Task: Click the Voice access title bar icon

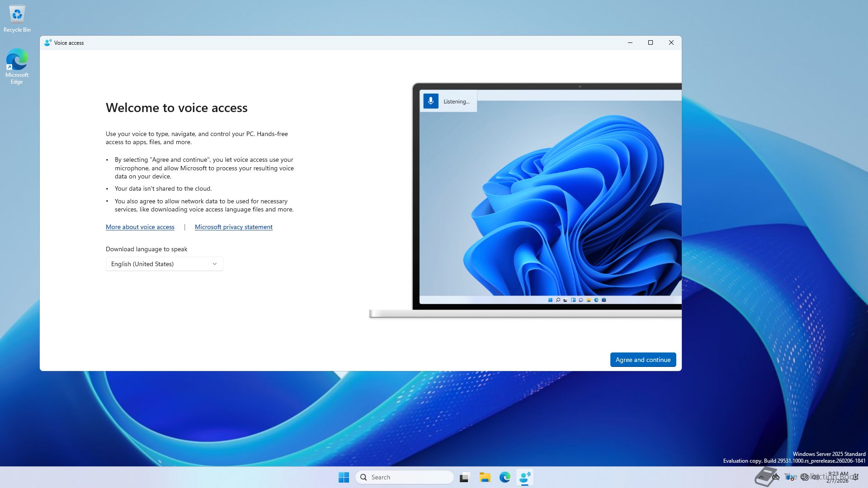Action: click(x=47, y=42)
